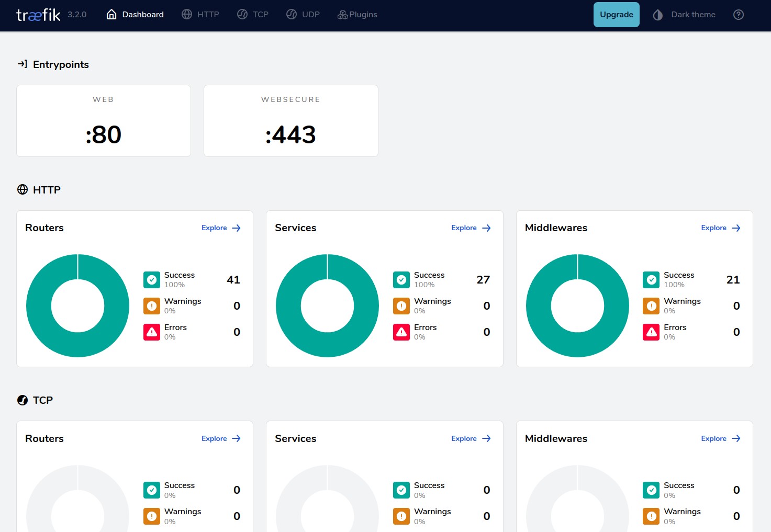Screen dimensions: 771x532
Task: Open the TCP navigation tab
Action: click(x=253, y=15)
